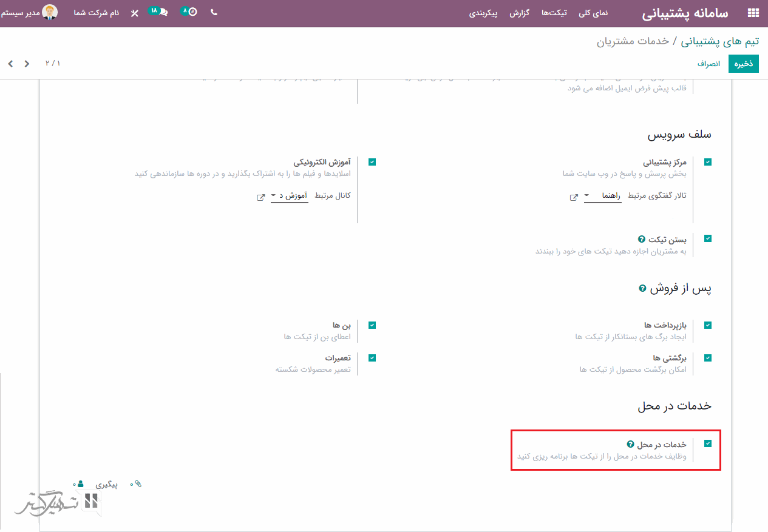Image resolution: width=768 pixels, height=532 pixels.
Task: Open external link beside راهنما forum field
Action: 573,197
